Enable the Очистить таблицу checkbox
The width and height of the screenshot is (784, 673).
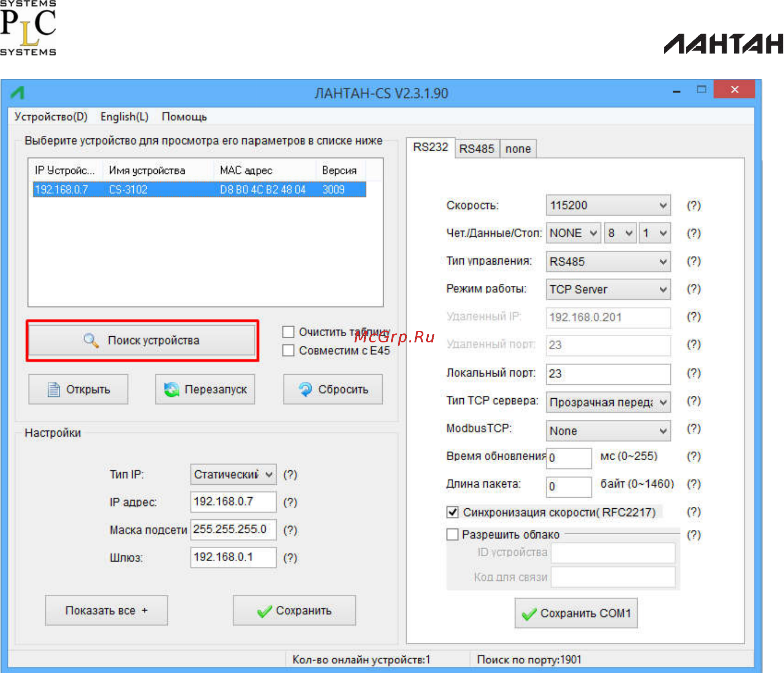288,332
